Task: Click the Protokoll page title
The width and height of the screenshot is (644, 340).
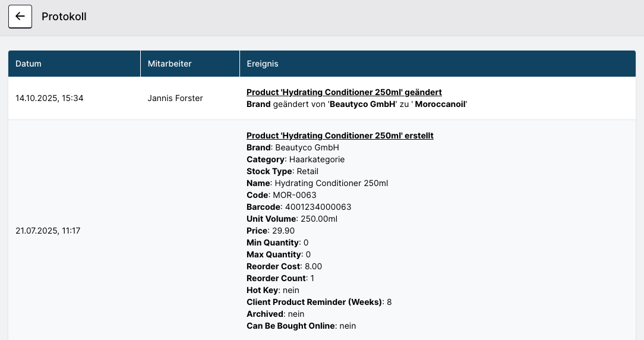Action: [x=64, y=17]
